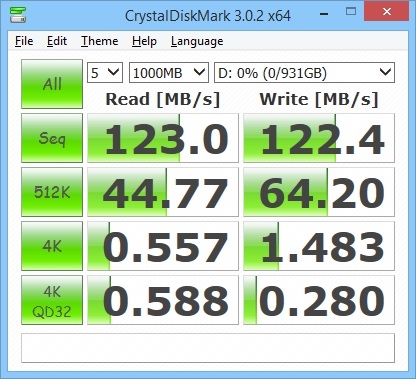Viewport: 416px width, 379px height.
Task: Open the Language menu
Action: (x=197, y=41)
